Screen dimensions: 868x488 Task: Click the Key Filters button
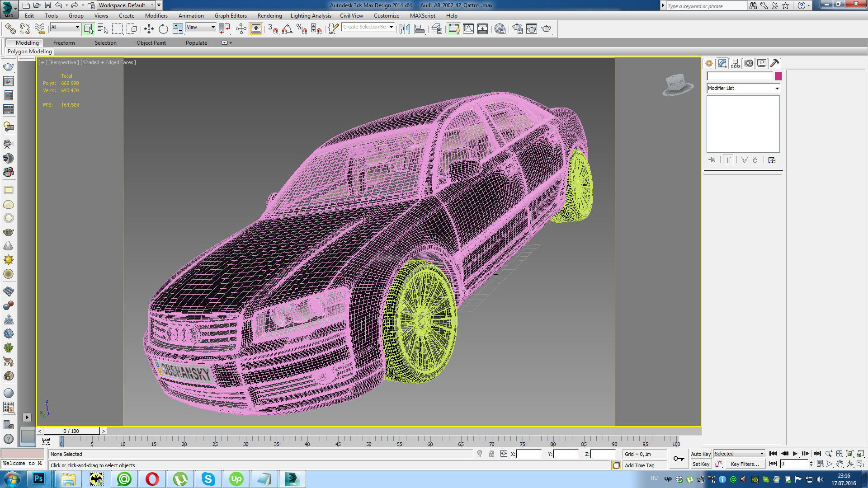[745, 464]
